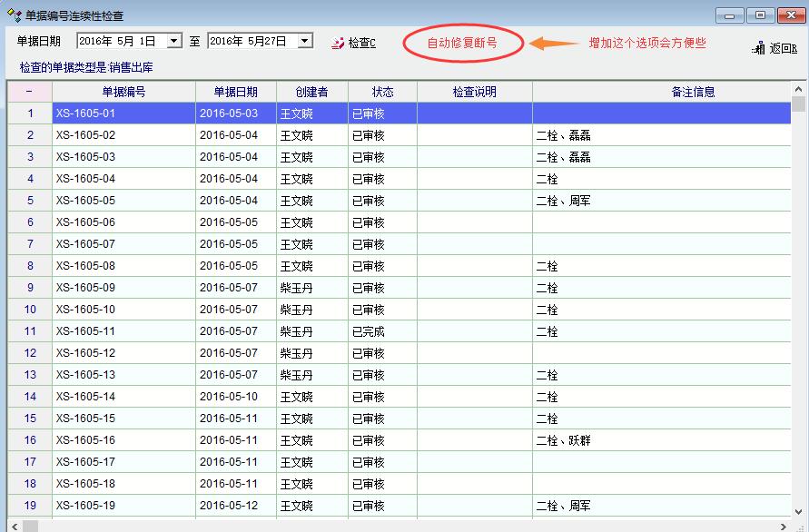
Task: Click the 检查说明 column header
Action: 474,92
